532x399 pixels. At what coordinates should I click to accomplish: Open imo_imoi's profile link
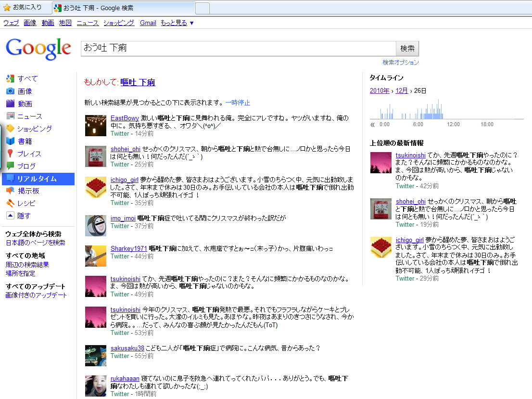(x=123, y=219)
